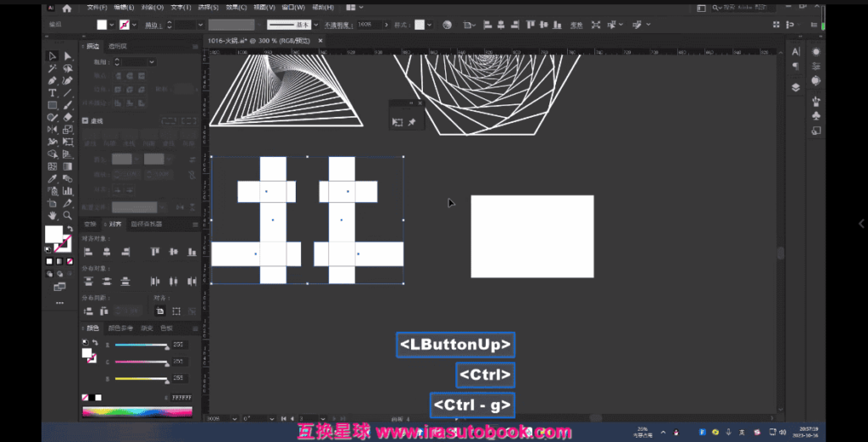This screenshot has height=442, width=868.
Task: Select the Type tool in toolbar
Action: tap(52, 92)
